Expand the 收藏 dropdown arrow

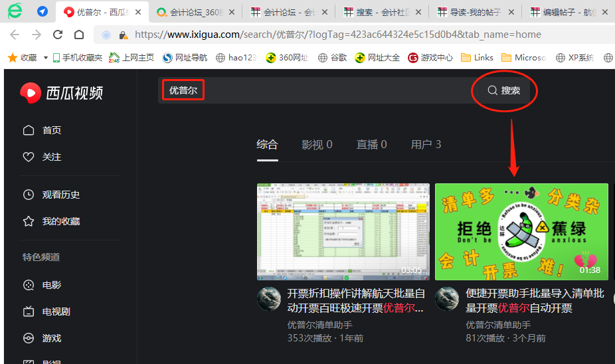tap(46, 58)
